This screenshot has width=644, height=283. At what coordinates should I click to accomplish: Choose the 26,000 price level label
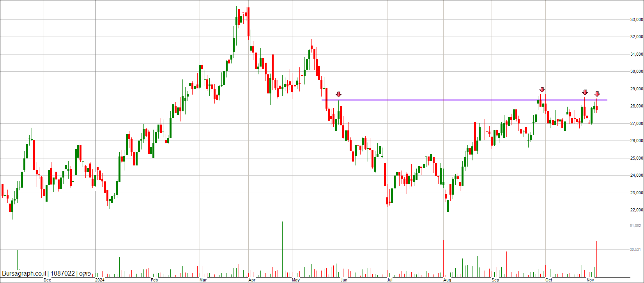(637, 141)
